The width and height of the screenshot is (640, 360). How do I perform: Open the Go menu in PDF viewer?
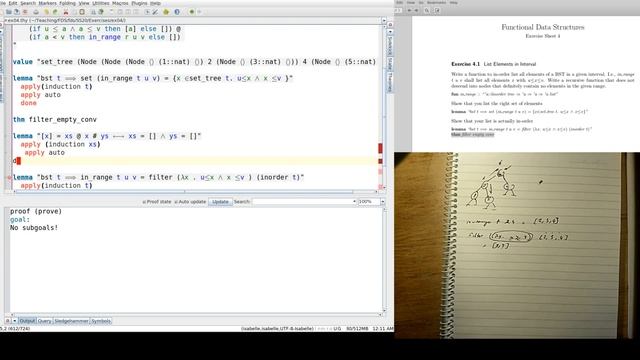[421, 2]
